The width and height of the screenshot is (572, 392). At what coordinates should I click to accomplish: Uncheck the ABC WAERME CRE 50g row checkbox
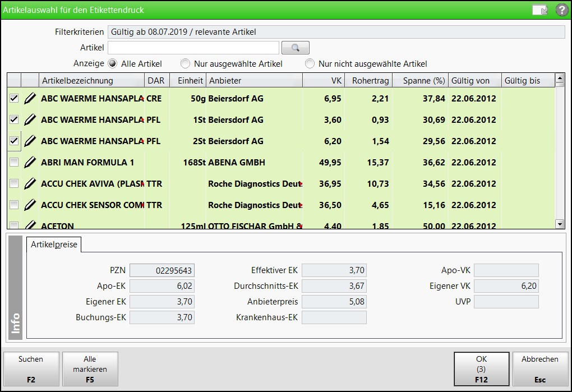14,98
